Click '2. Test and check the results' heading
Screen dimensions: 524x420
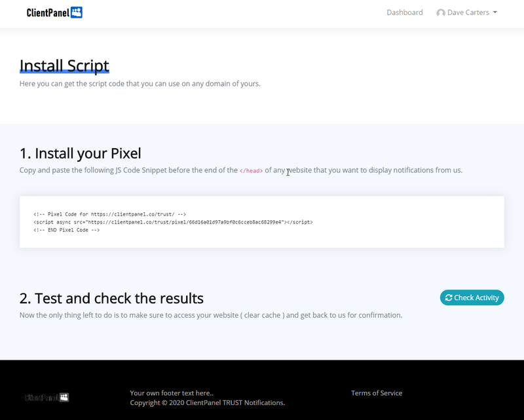111,298
